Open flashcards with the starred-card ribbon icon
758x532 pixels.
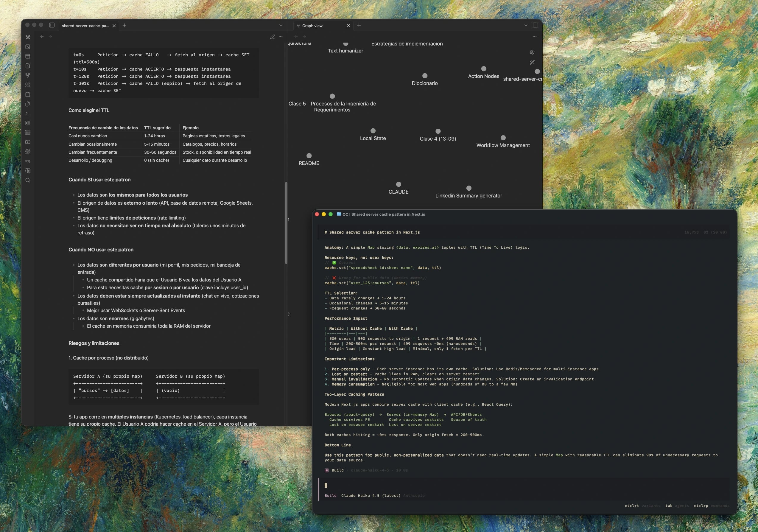click(x=28, y=171)
